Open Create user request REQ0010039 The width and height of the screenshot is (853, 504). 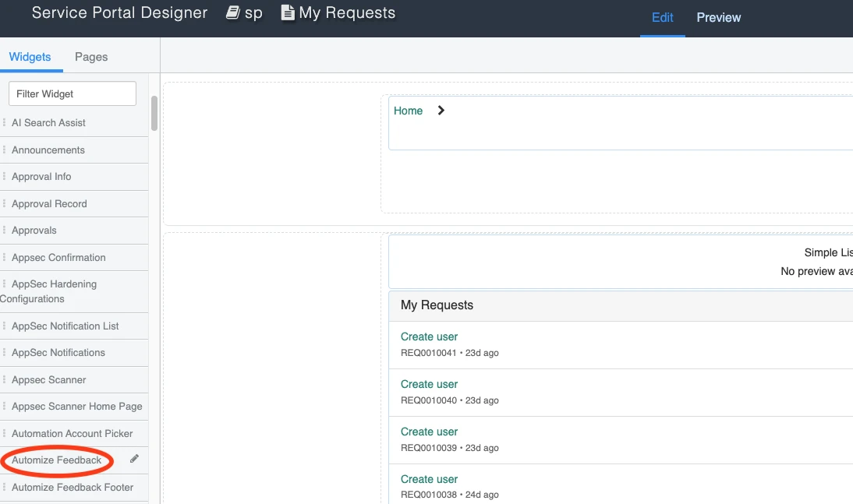tap(429, 432)
